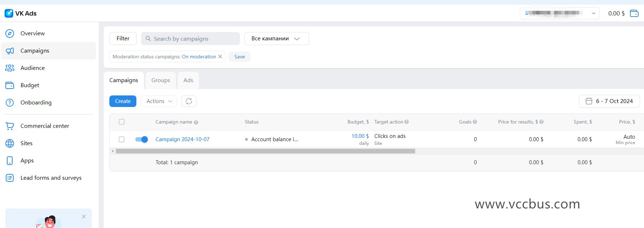644x228 pixels.
Task: Click the refresh campaigns icon button
Action: click(x=189, y=101)
